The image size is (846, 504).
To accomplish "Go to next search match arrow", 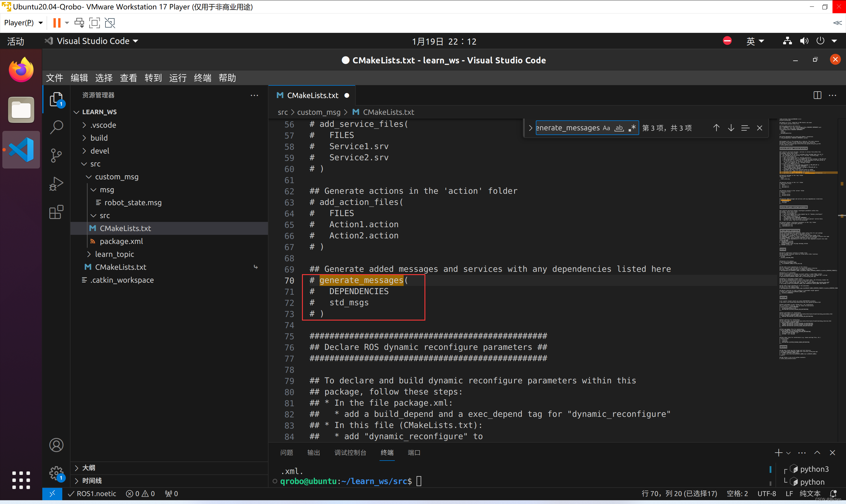I will click(x=731, y=128).
